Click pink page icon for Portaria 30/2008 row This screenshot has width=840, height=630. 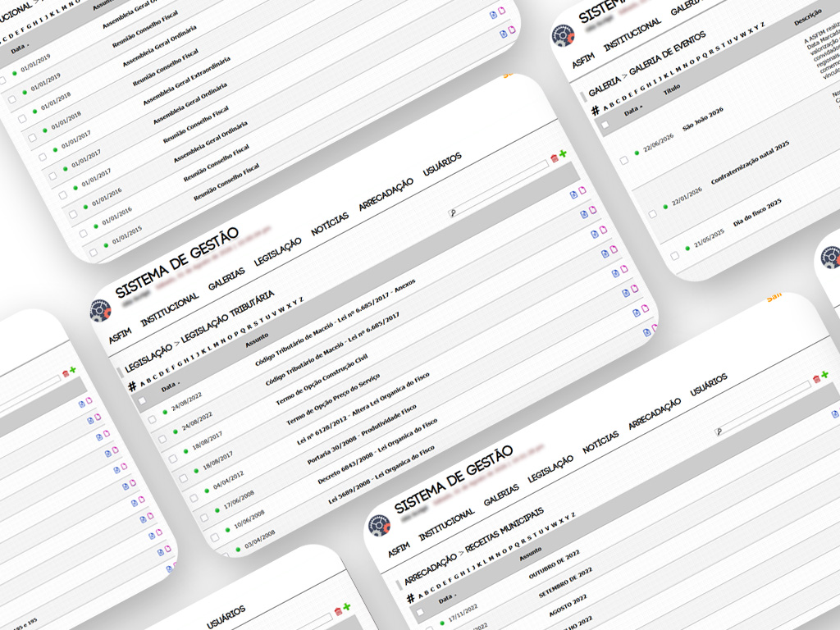(x=634, y=289)
